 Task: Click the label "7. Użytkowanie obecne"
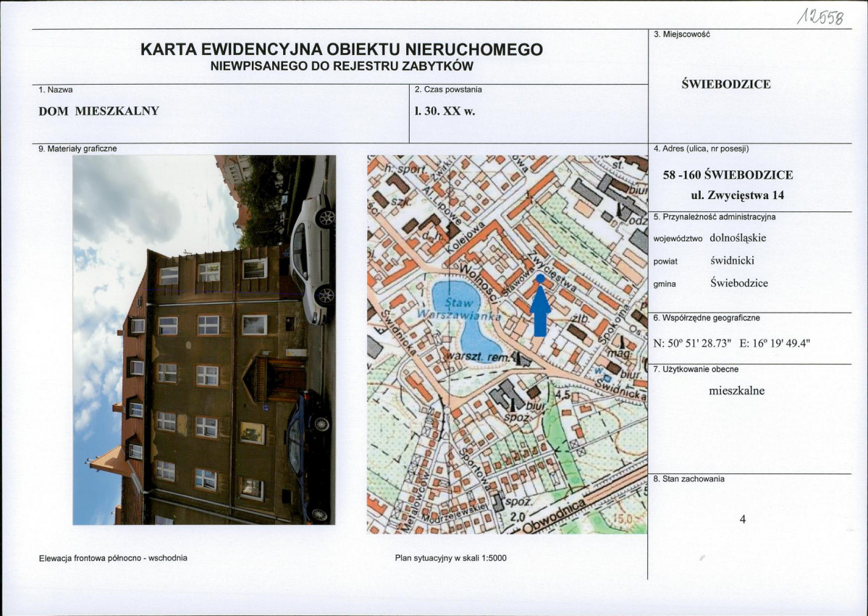tap(696, 369)
